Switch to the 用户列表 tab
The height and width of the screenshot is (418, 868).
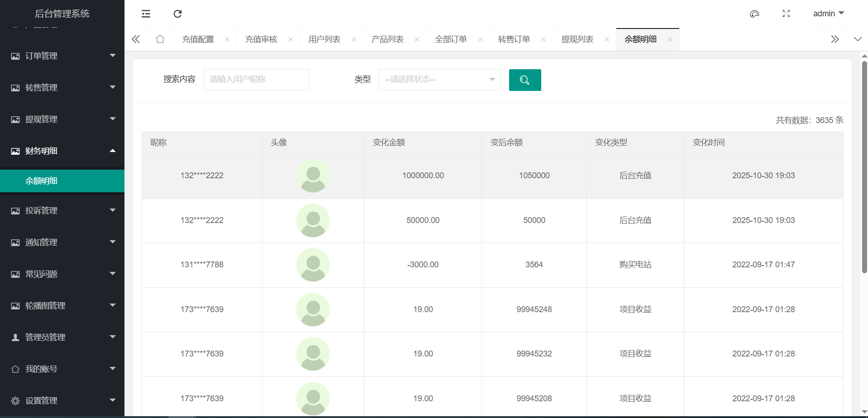coord(324,39)
